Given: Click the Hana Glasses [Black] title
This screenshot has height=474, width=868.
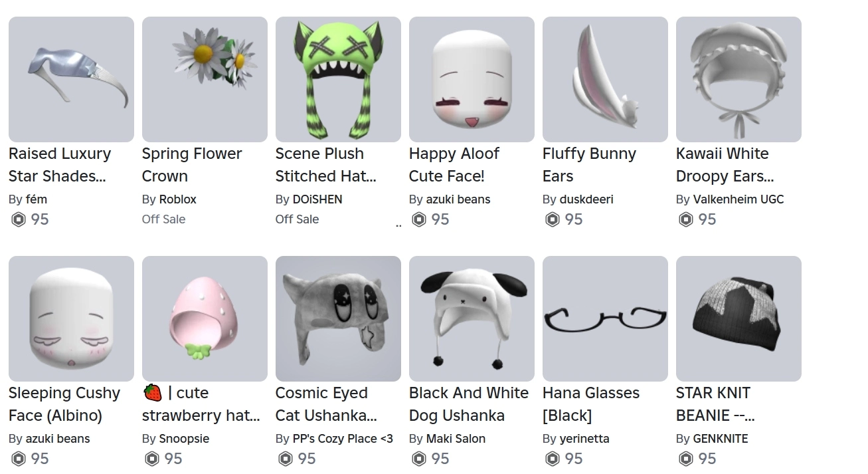Looking at the screenshot, I should point(591,404).
